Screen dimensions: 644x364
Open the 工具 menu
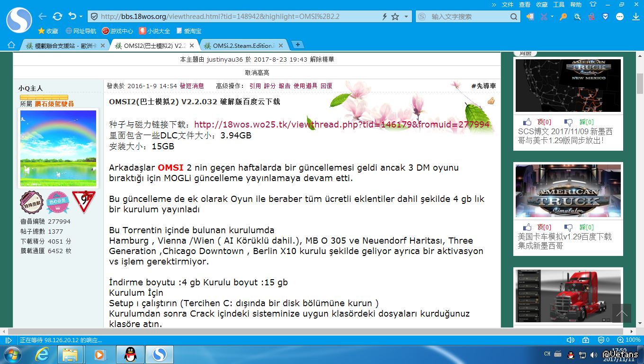[x=559, y=4]
